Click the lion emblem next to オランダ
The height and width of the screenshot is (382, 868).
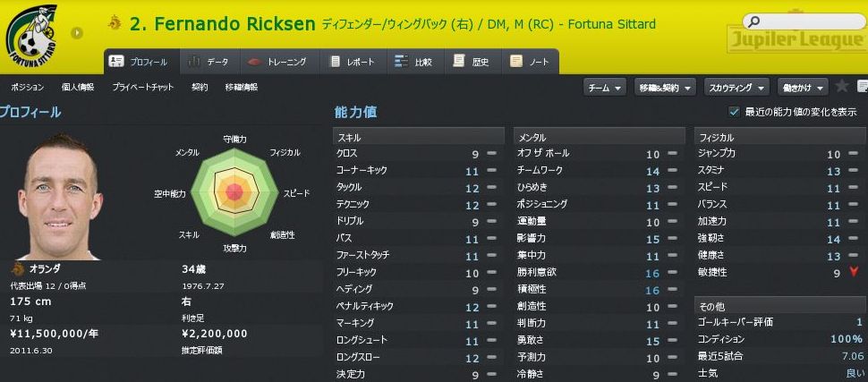tap(17, 269)
